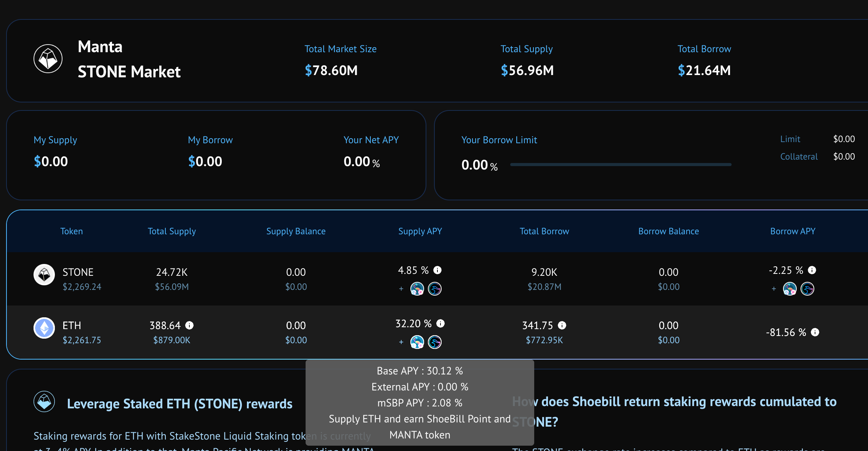Select the ETH token name in table
This screenshot has width=868, height=451.
coord(72,326)
